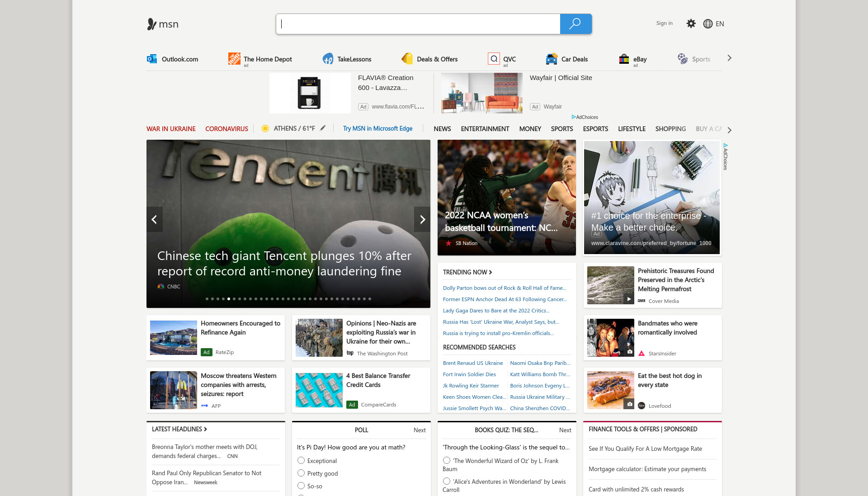Click the Lovefood logo icon
Viewport: 868px width, 496px height.
click(x=642, y=406)
